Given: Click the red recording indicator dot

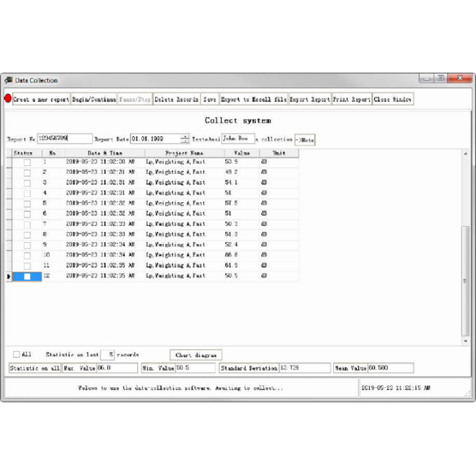Looking at the screenshot, I should [8, 99].
